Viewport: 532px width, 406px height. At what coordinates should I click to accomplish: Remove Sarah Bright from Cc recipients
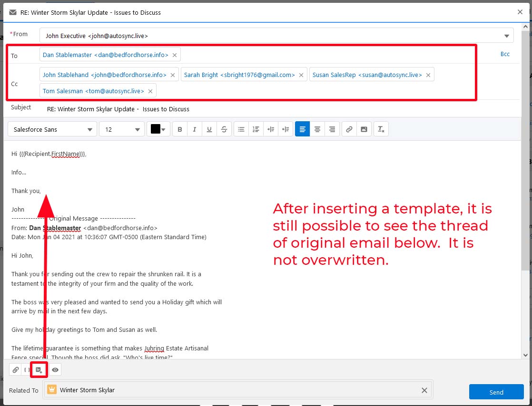[x=301, y=75]
